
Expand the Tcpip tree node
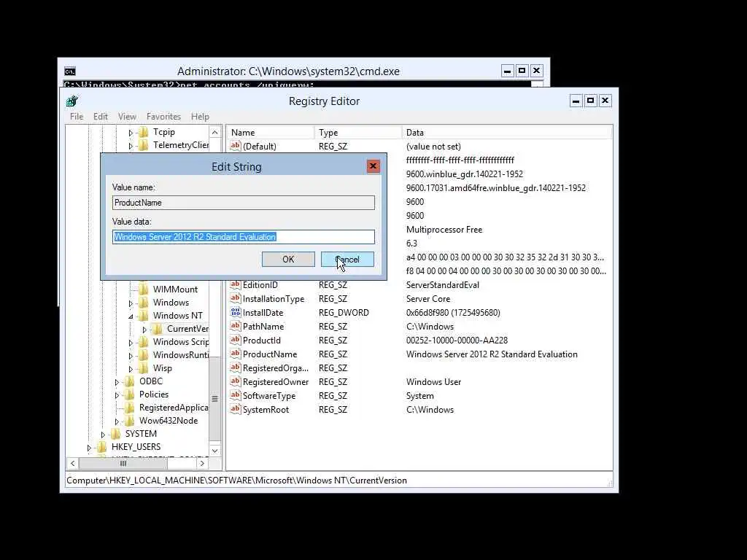131,133
